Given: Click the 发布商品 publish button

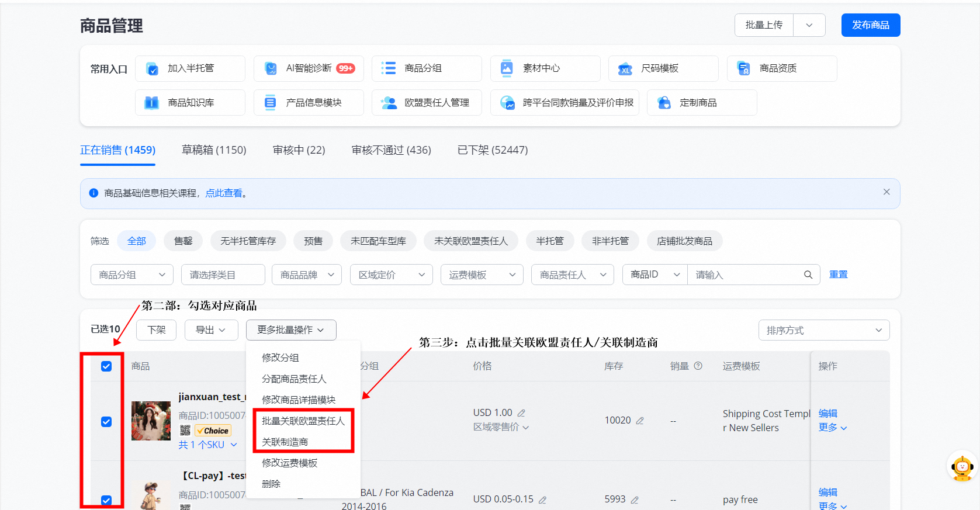Looking at the screenshot, I should coord(870,25).
